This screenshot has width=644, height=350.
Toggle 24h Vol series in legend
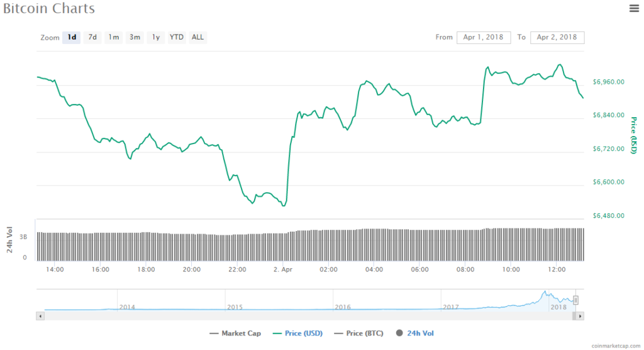click(415, 333)
